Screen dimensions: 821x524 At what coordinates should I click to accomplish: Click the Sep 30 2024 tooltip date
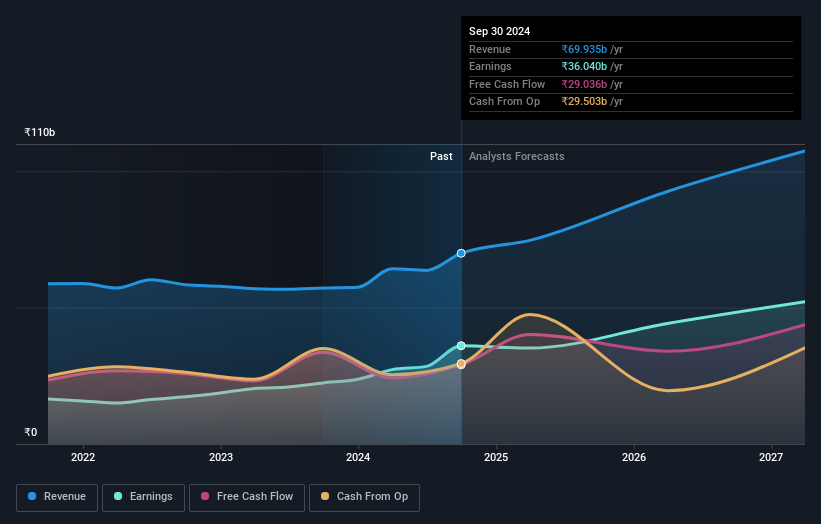coord(500,31)
